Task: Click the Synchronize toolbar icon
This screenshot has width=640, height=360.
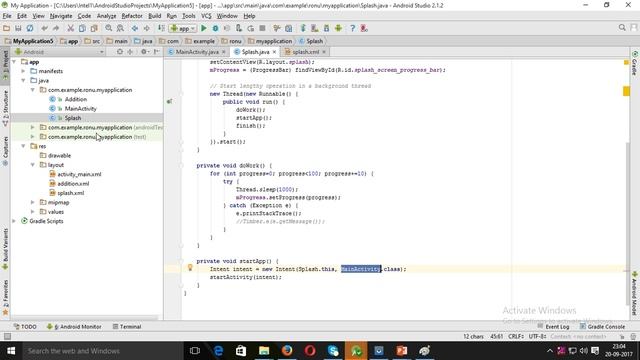Action: click(x=30, y=28)
